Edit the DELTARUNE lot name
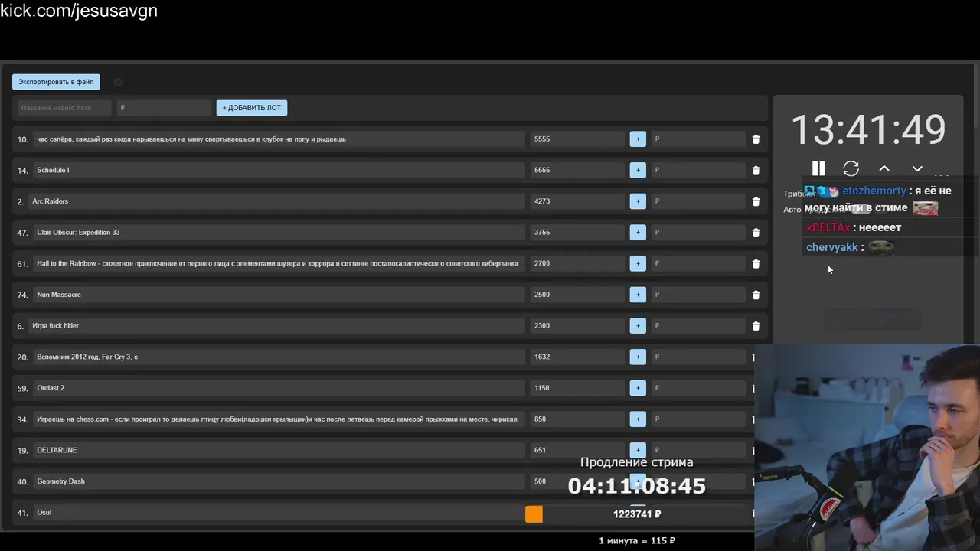This screenshot has width=980, height=551. (x=278, y=450)
